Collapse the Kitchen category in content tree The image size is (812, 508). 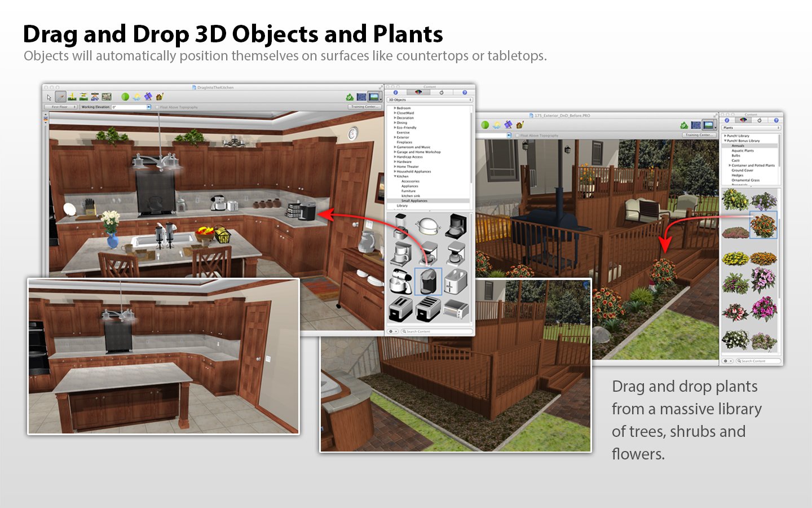coord(395,176)
